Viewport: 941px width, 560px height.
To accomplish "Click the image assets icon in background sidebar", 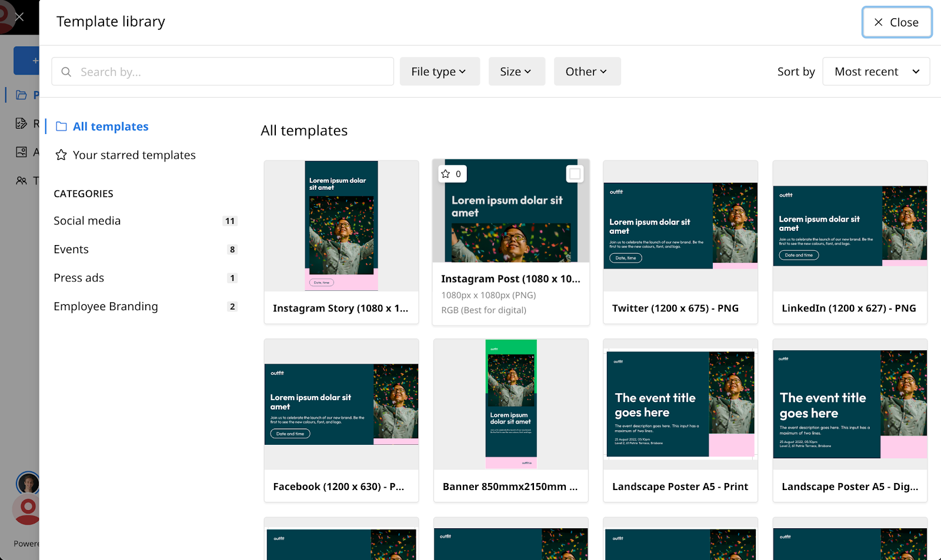I will click(22, 152).
